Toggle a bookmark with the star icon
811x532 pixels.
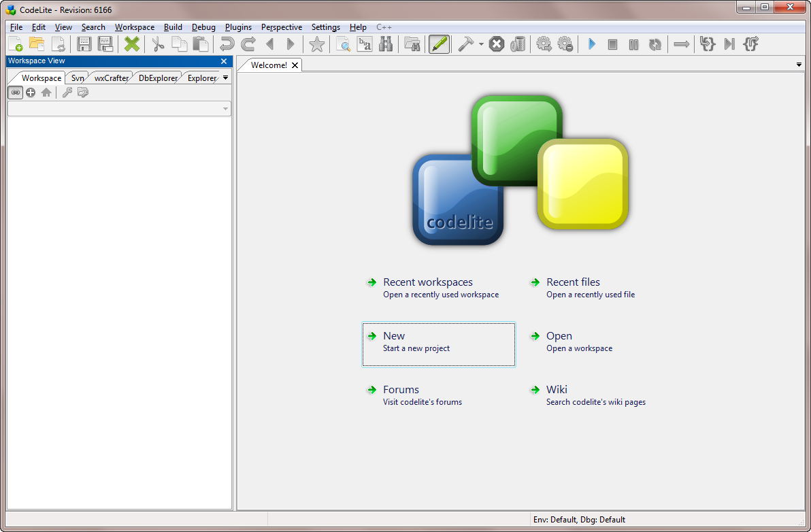(316, 44)
